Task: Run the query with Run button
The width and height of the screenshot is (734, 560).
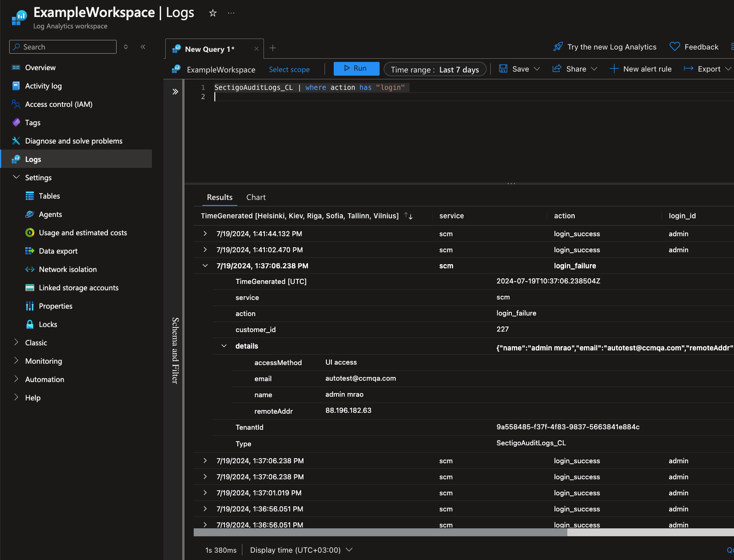Action: [x=356, y=68]
